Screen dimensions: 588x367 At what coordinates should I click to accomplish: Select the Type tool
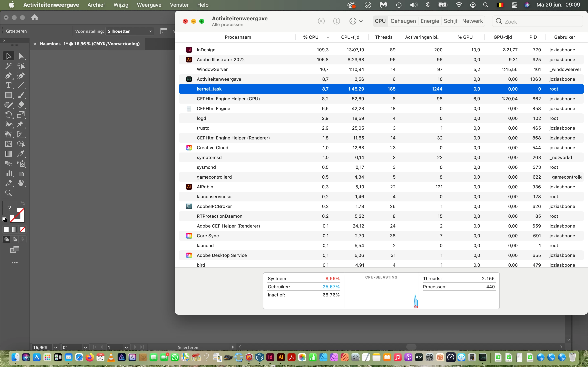click(8, 85)
